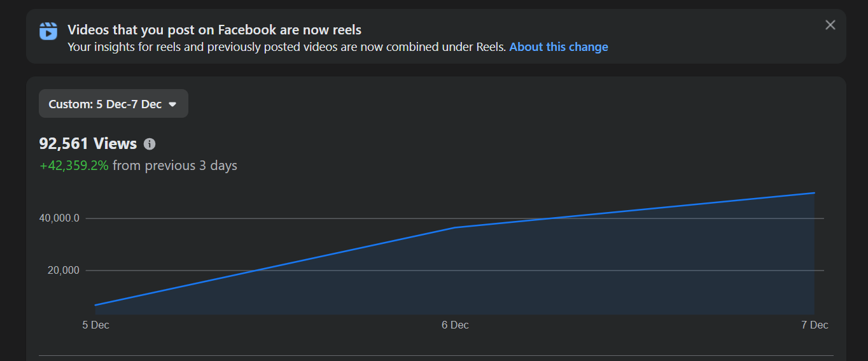Image resolution: width=868 pixels, height=361 pixels.
Task: Select the 5 Dec data point on the line
Action: 95,305
